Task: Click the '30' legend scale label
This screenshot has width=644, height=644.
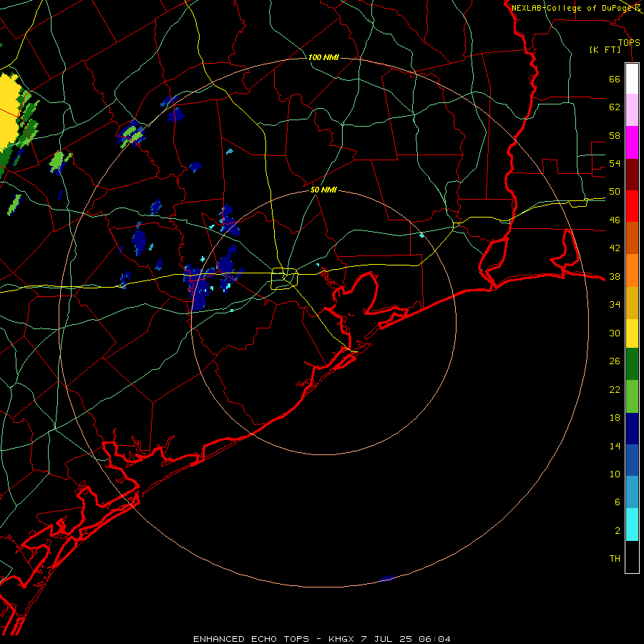Action: [x=615, y=333]
